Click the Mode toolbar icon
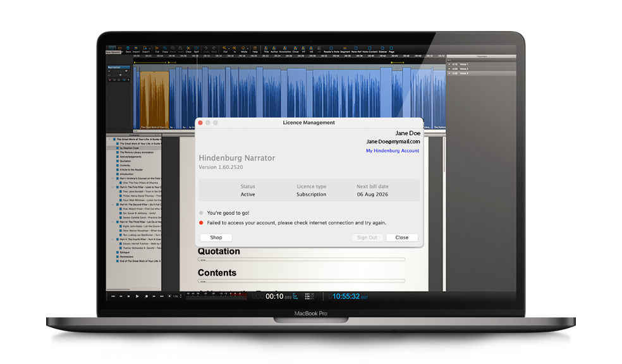The width and height of the screenshot is (622, 364). (243, 49)
